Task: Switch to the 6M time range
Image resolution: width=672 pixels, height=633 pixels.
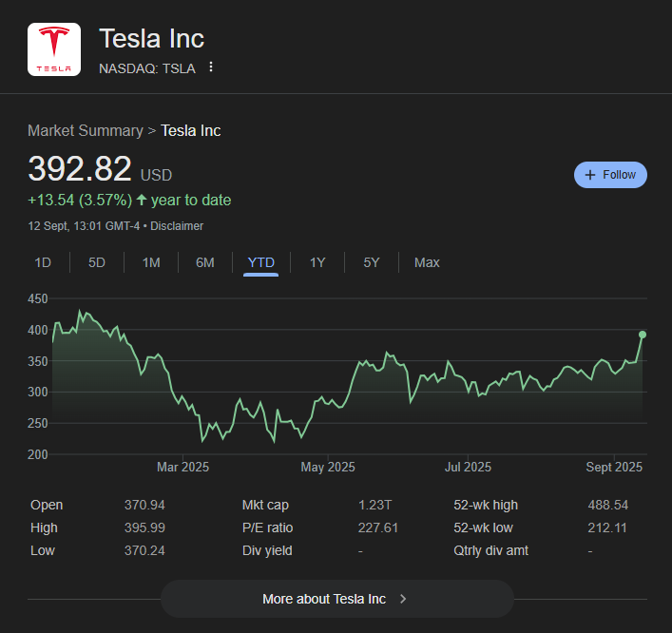Action: click(x=205, y=262)
